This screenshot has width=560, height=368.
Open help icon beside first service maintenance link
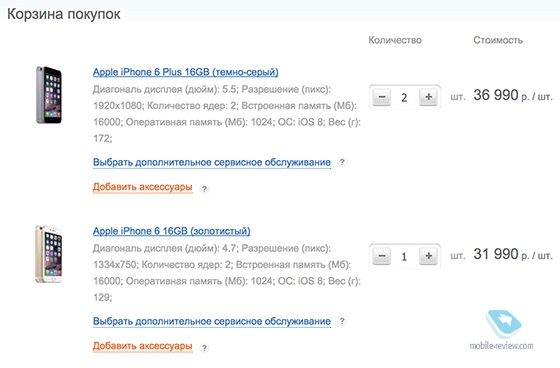pos(342,162)
